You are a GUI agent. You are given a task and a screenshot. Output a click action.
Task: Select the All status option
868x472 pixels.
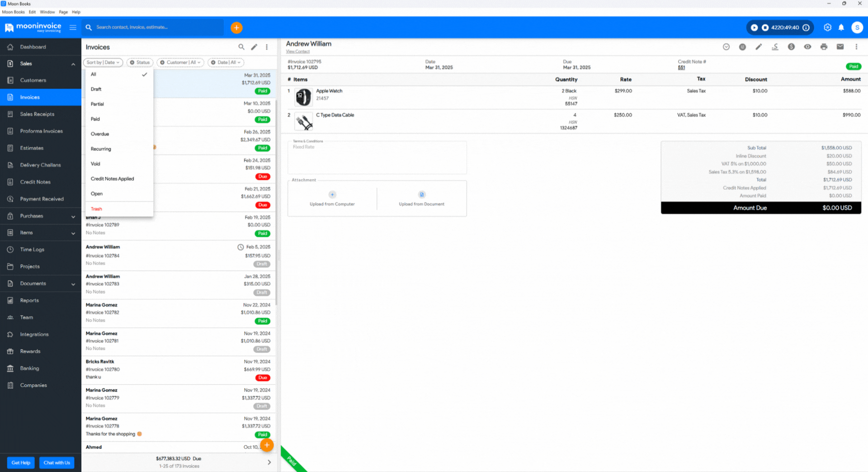pyautogui.click(x=94, y=75)
